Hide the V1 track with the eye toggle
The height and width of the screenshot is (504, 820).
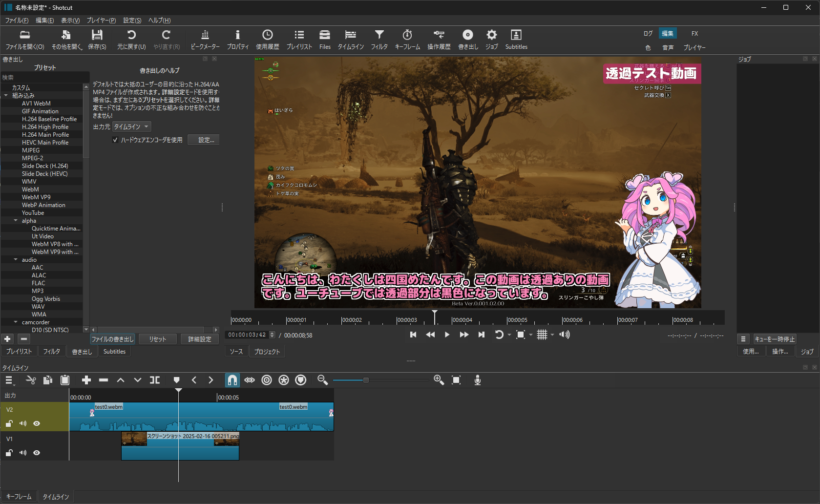[37, 453]
